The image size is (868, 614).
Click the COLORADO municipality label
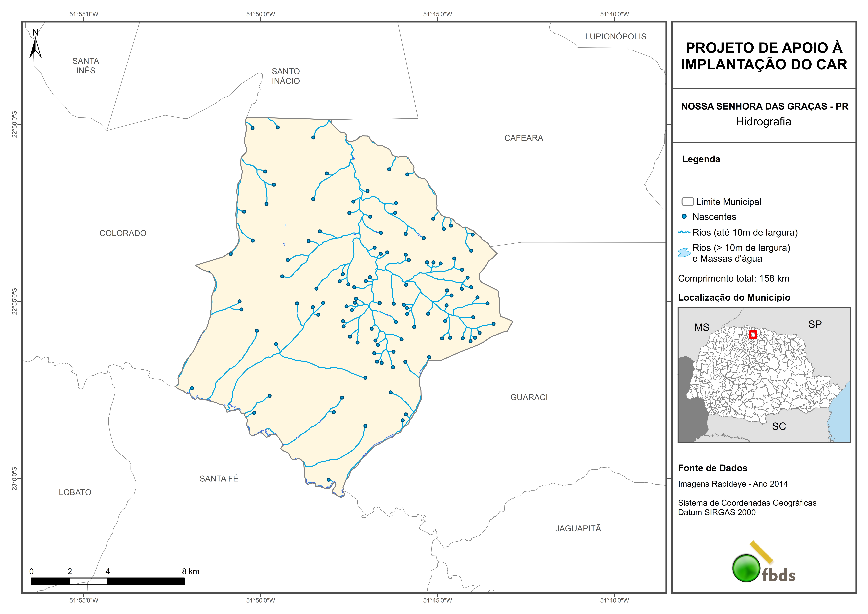[123, 233]
